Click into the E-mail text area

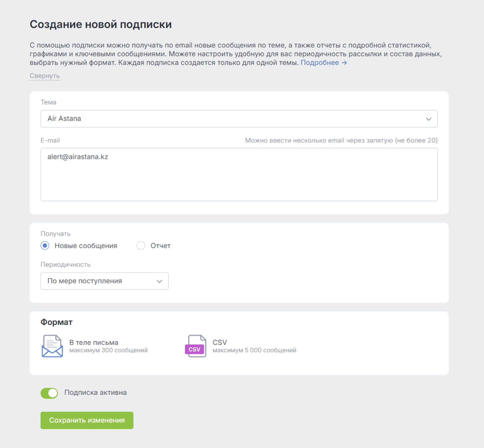(239, 174)
